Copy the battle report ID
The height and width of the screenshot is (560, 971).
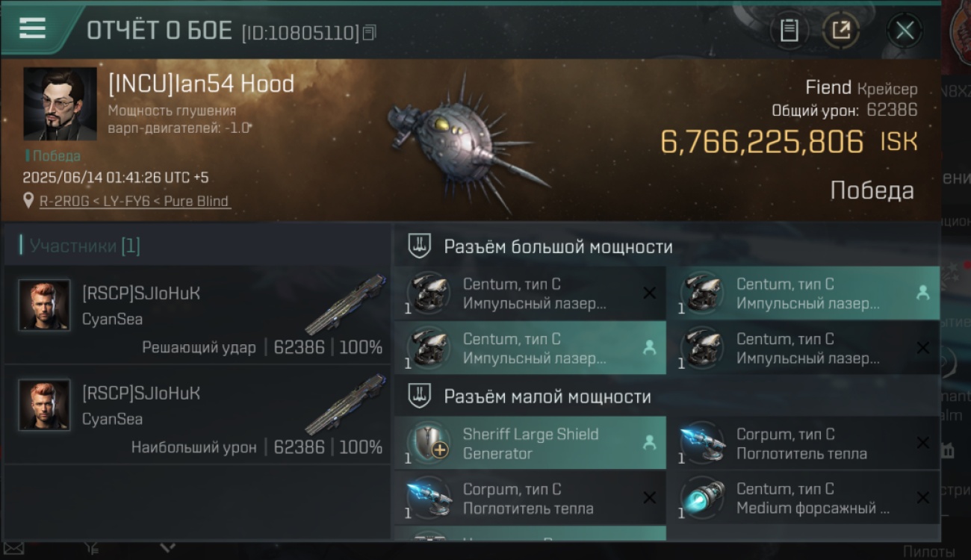click(x=369, y=33)
